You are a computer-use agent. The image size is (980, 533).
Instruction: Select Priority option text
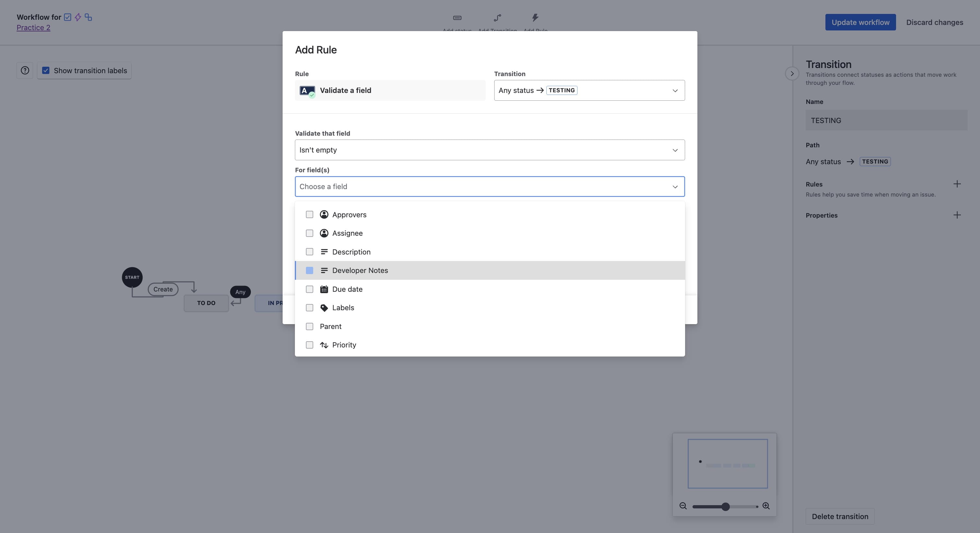(344, 345)
